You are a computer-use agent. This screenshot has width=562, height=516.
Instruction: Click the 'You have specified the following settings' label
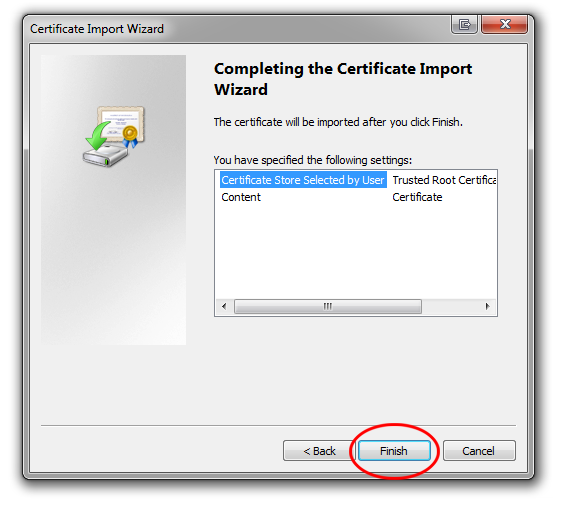tap(313, 160)
